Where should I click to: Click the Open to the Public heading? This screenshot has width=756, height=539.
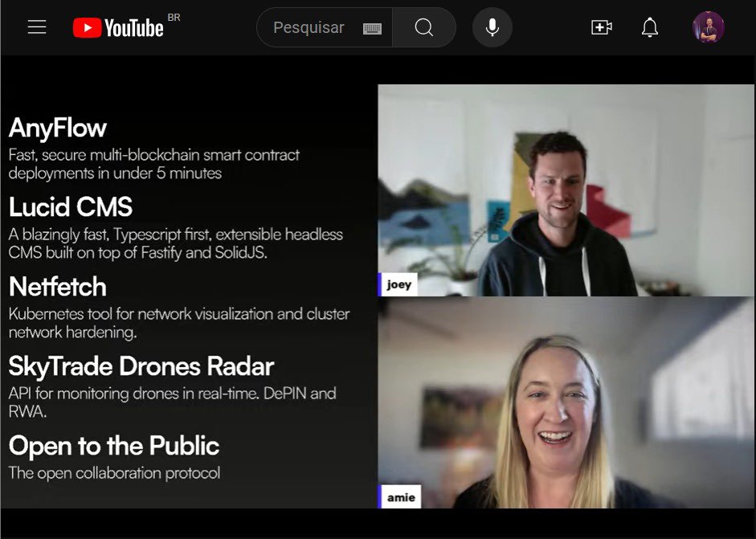click(114, 446)
